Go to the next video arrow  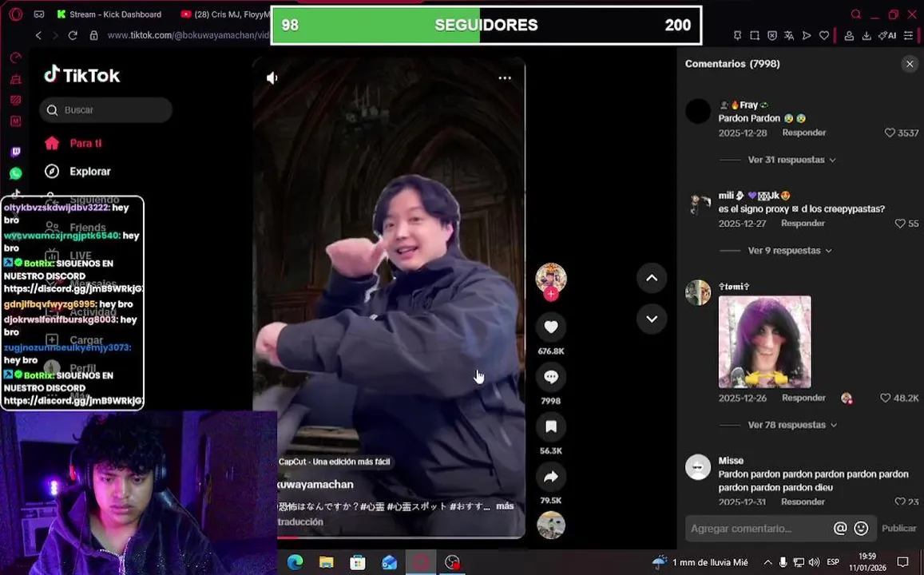[652, 319]
